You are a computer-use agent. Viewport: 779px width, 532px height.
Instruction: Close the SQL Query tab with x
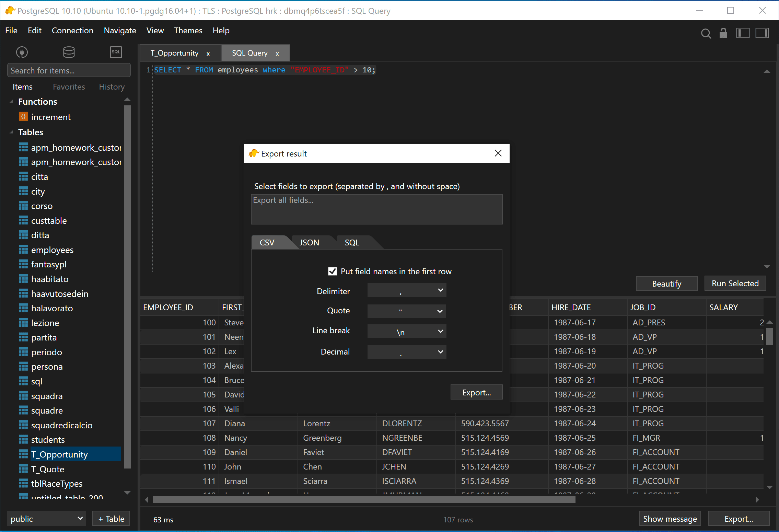(x=277, y=54)
